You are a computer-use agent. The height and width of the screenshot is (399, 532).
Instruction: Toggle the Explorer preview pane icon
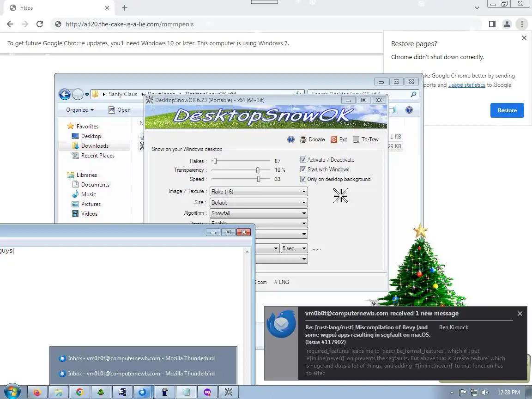tap(393, 110)
